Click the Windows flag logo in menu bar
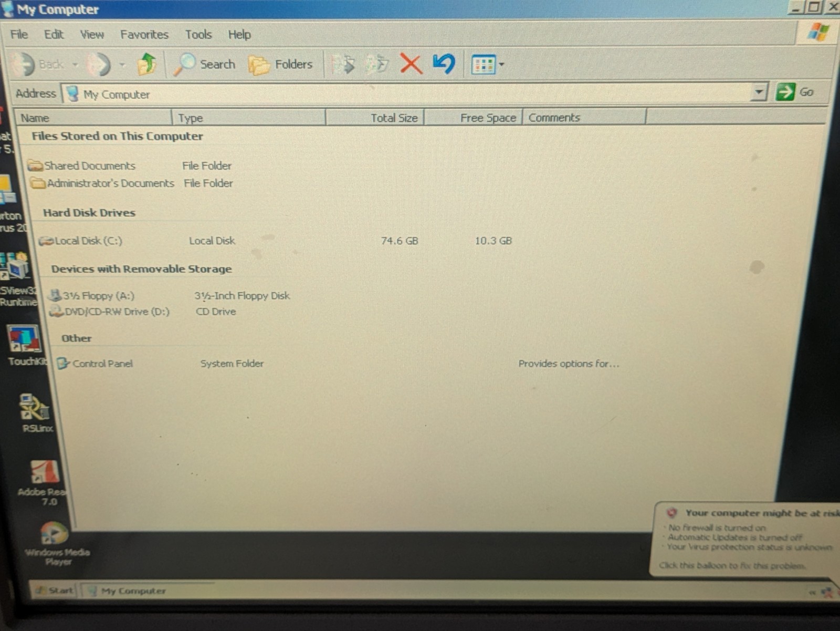The width and height of the screenshot is (840, 631). click(x=818, y=33)
